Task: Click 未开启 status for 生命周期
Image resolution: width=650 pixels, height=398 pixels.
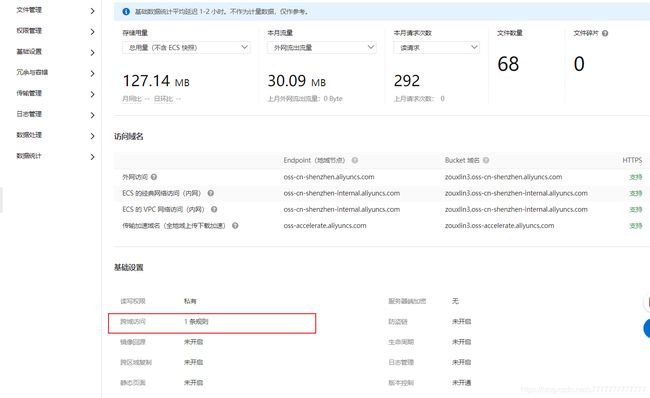Action: 461,342
